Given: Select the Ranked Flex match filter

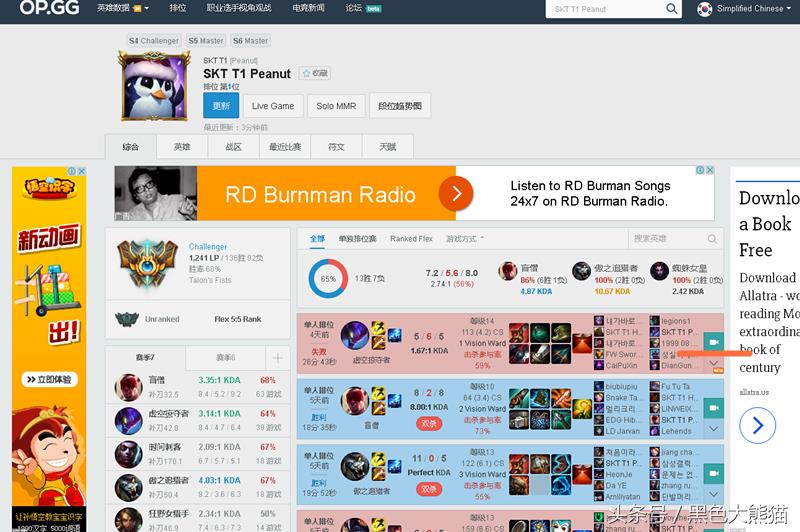Looking at the screenshot, I should pos(411,239).
